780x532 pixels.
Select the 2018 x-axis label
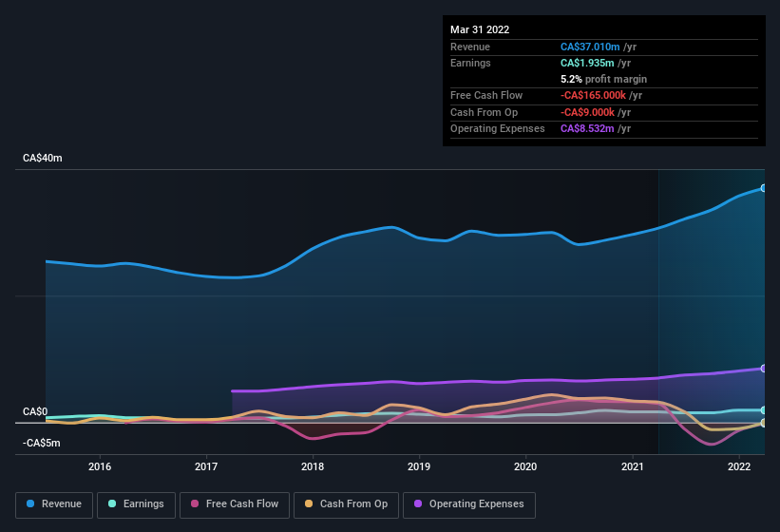(x=313, y=466)
